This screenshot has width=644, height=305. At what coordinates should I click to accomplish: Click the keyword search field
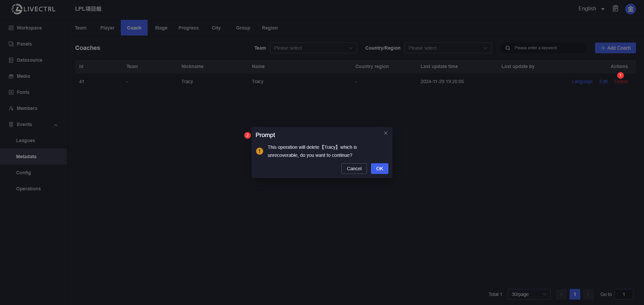547,48
